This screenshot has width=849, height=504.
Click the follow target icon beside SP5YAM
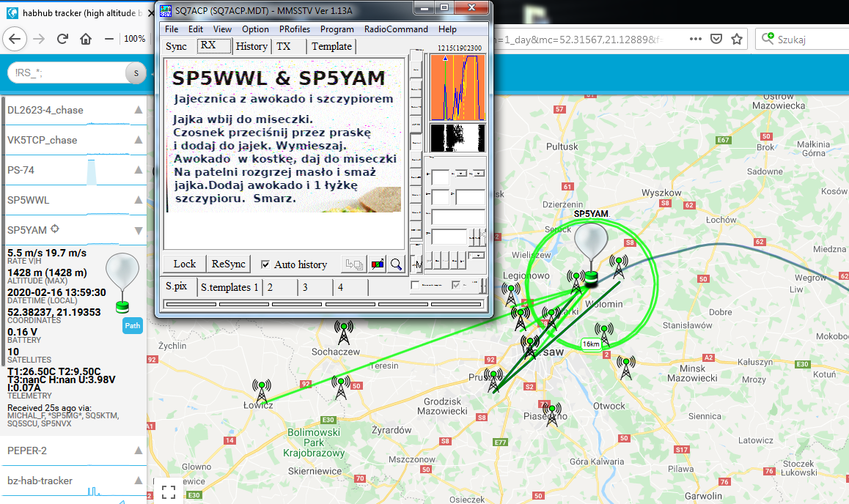[55, 229]
